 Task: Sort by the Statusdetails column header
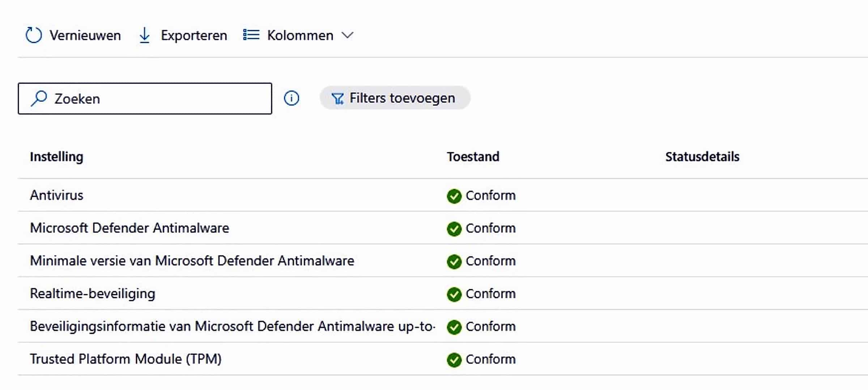click(702, 157)
